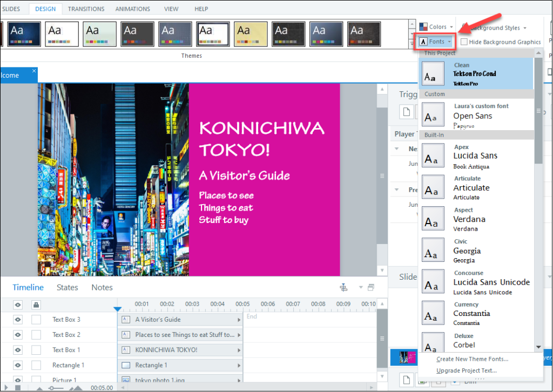
Task: Enable Hide Background Graphics checkbox
Action: tap(463, 42)
